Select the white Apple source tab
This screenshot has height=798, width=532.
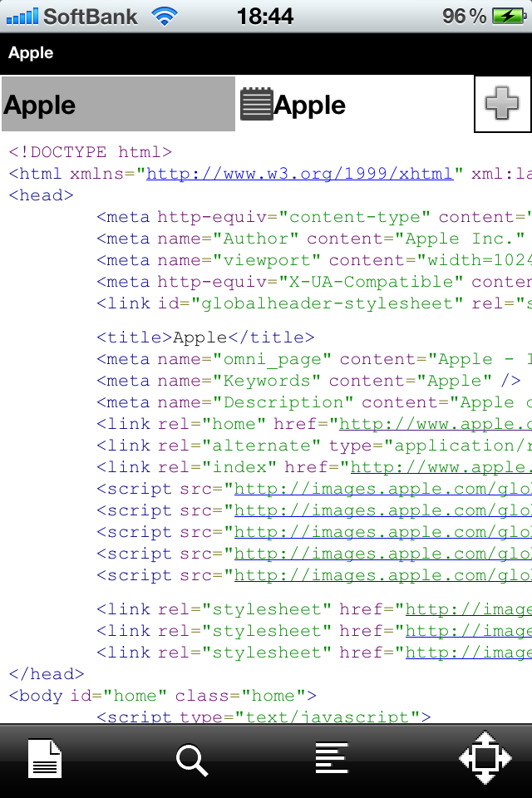pyautogui.click(x=355, y=105)
